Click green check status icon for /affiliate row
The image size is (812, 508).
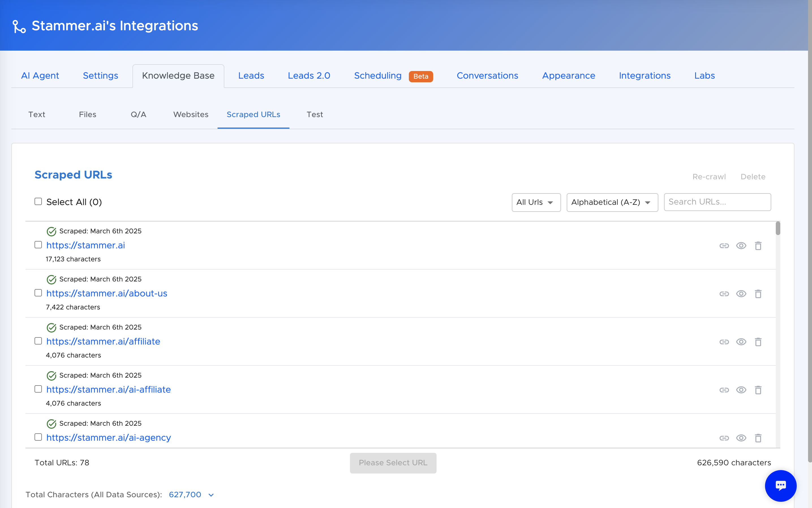pos(51,328)
